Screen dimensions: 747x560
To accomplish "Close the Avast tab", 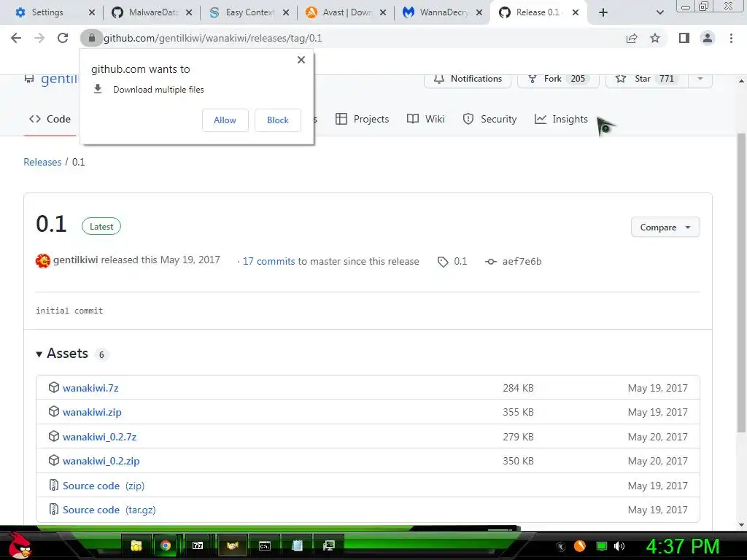I will (382, 12).
